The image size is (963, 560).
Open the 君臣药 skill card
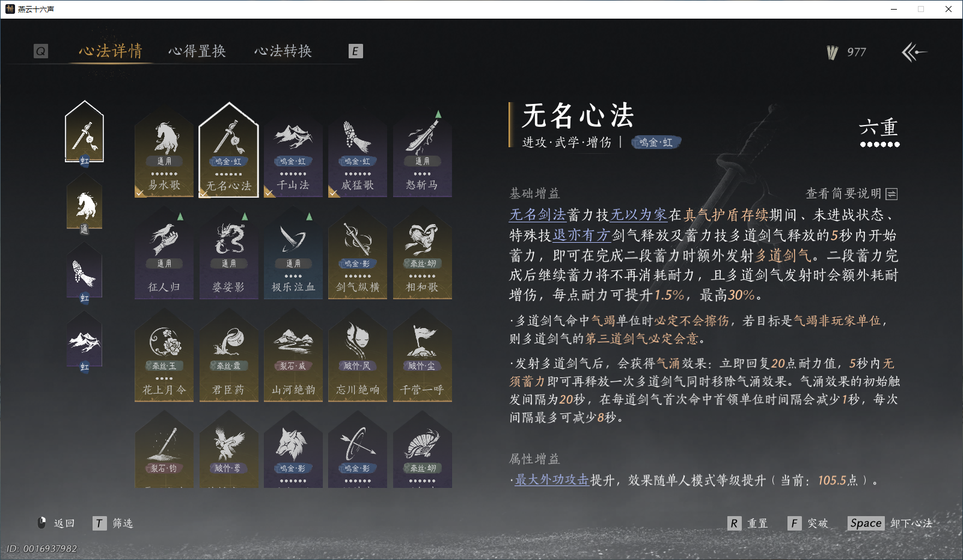[228, 356]
